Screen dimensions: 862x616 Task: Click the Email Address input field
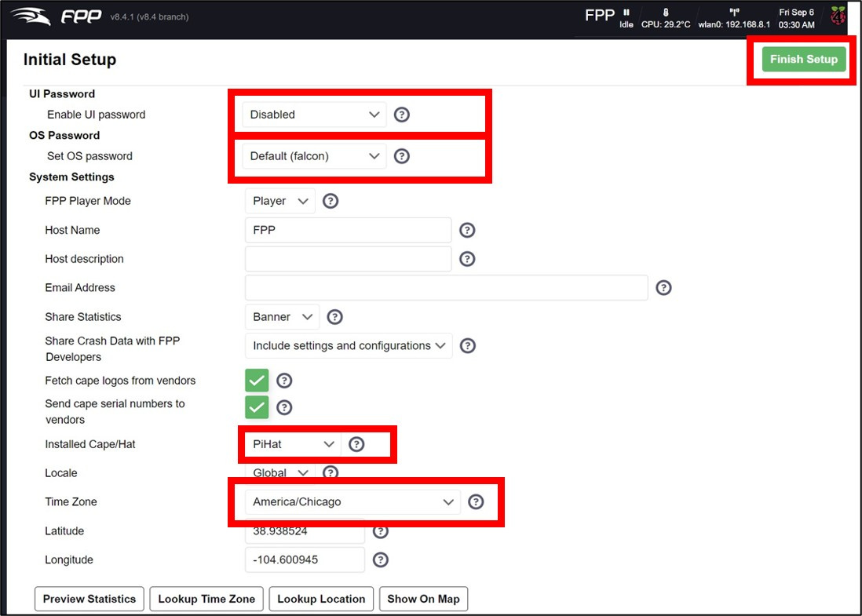tap(447, 287)
